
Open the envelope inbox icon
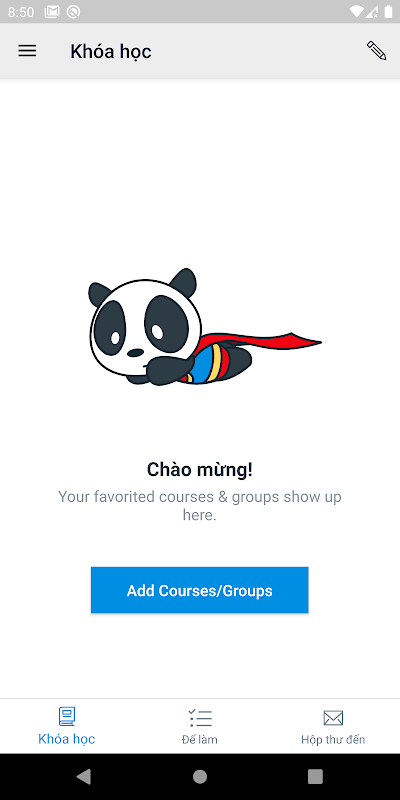coord(333,718)
